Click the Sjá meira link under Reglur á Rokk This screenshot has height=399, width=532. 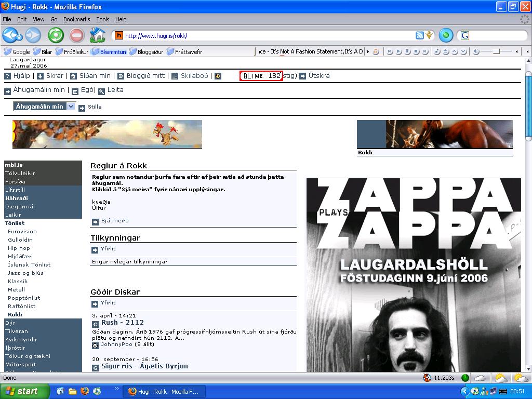pyautogui.click(x=115, y=220)
